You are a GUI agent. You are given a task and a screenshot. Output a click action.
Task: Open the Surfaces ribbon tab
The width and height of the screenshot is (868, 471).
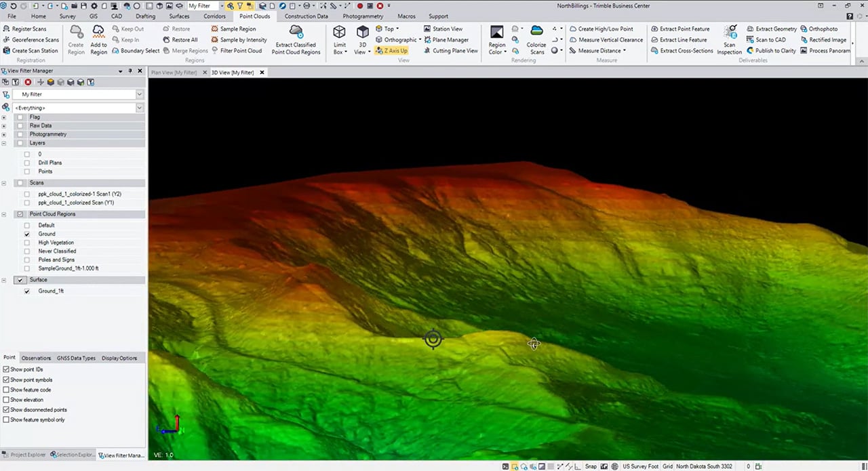(x=179, y=16)
